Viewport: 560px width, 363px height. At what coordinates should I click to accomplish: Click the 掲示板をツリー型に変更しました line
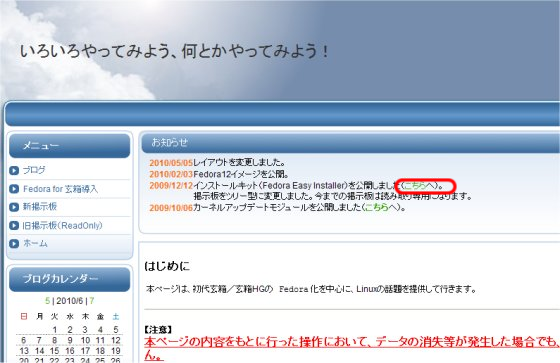click(x=333, y=196)
